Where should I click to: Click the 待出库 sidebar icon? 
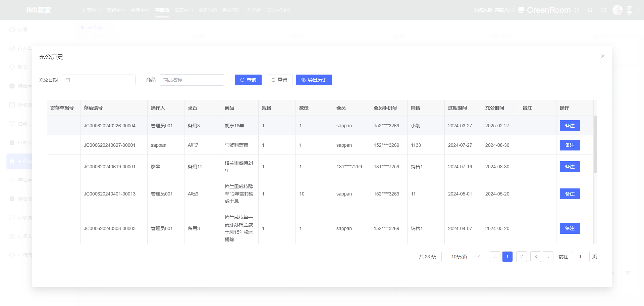point(12,86)
